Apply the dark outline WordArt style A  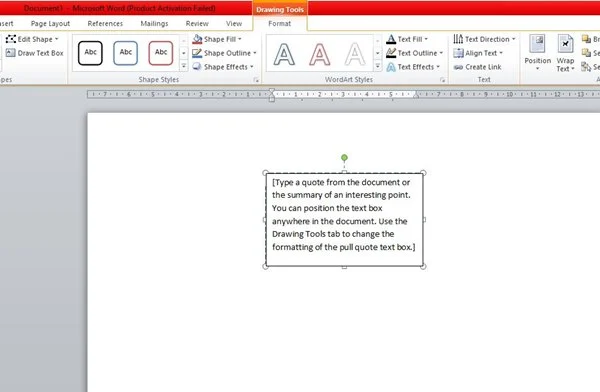[x=284, y=54]
